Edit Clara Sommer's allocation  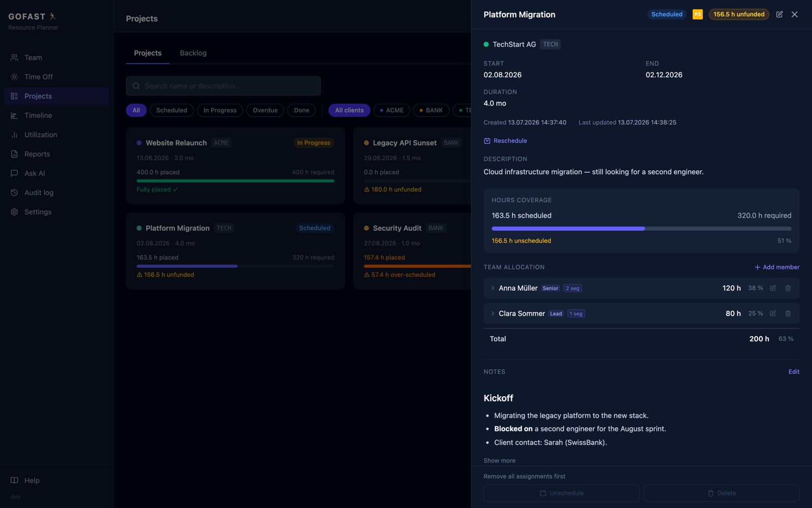(773, 313)
